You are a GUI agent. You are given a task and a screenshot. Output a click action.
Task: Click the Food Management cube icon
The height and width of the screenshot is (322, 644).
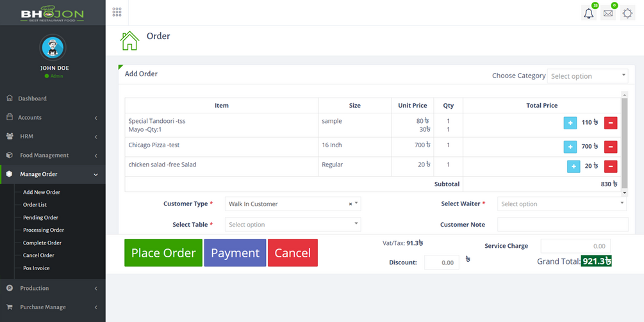(x=10, y=155)
